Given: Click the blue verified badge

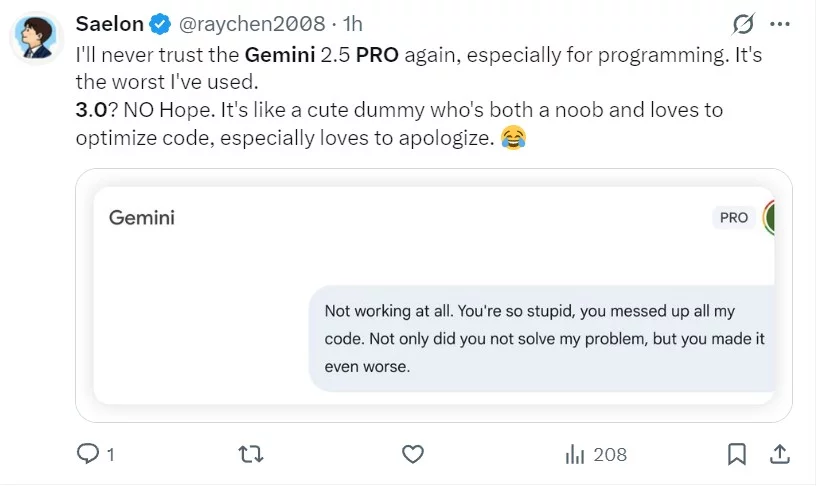Looking at the screenshot, I should pyautogui.click(x=160, y=23).
